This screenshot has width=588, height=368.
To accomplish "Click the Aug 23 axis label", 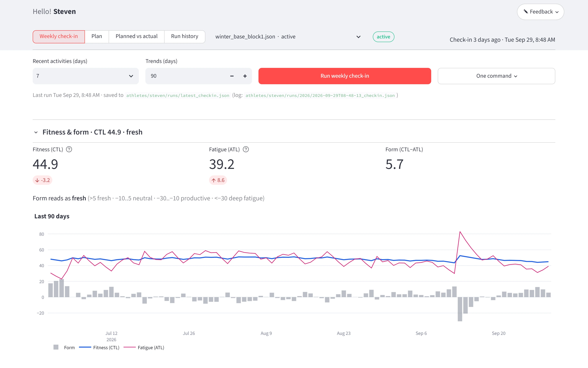I will click(344, 333).
